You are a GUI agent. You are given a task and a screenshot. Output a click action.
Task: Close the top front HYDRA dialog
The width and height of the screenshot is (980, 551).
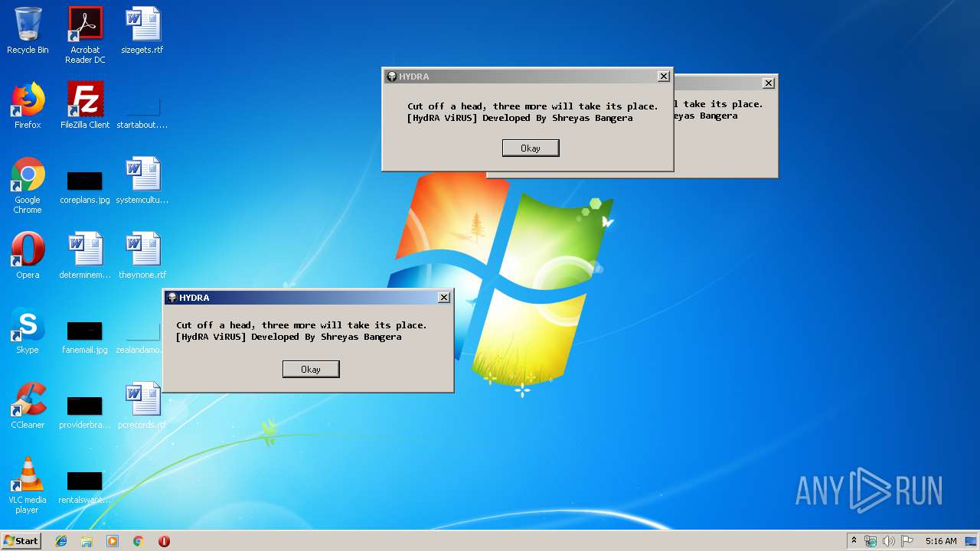pos(664,76)
